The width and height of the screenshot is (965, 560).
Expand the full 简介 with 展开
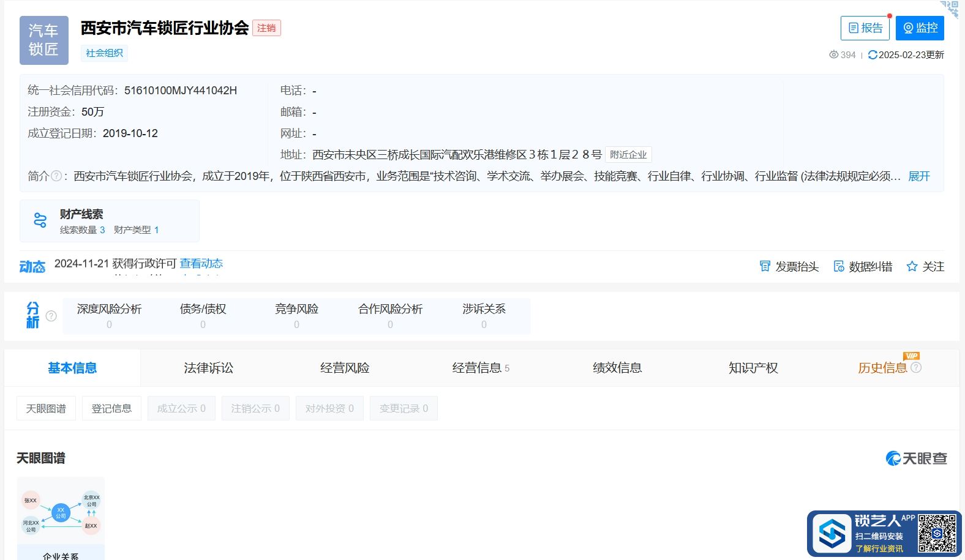(x=918, y=176)
